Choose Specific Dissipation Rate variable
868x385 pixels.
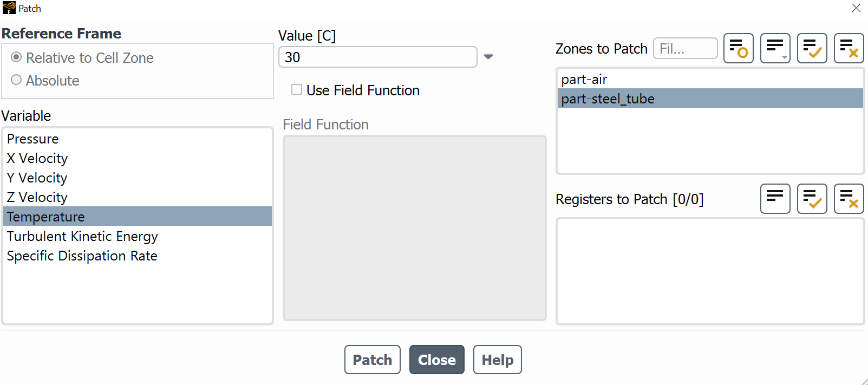pos(82,256)
